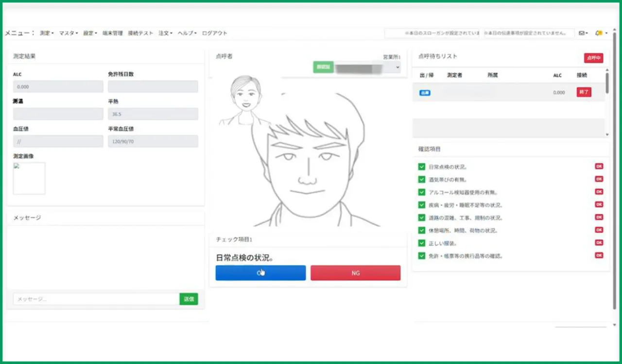Expand the 測定 dropdown menu
The width and height of the screenshot is (622, 364).
[x=47, y=33]
